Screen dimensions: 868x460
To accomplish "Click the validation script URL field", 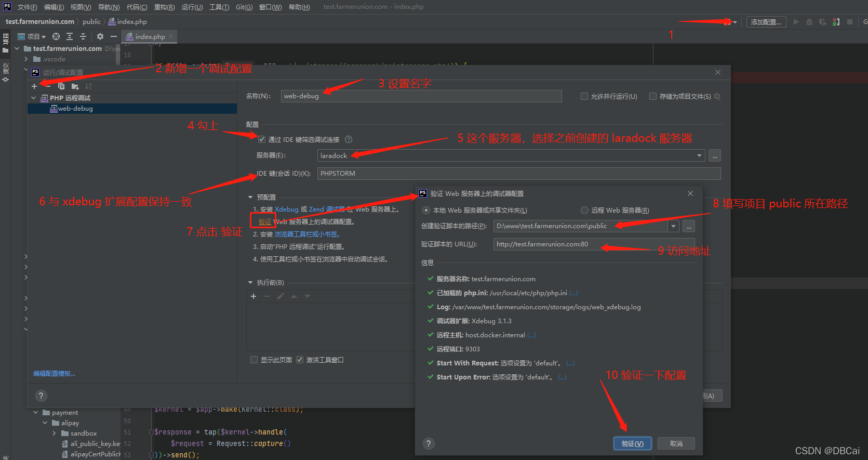I will point(594,244).
